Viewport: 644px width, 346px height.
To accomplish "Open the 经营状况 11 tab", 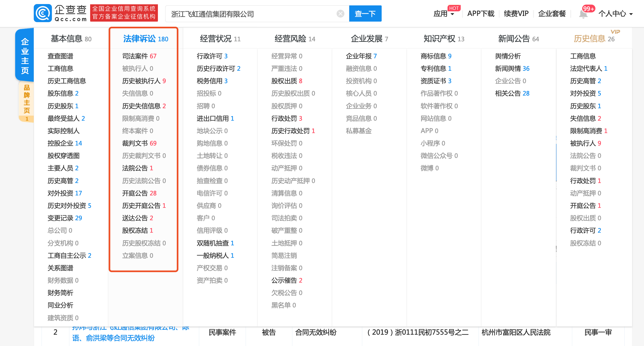I will (220, 39).
